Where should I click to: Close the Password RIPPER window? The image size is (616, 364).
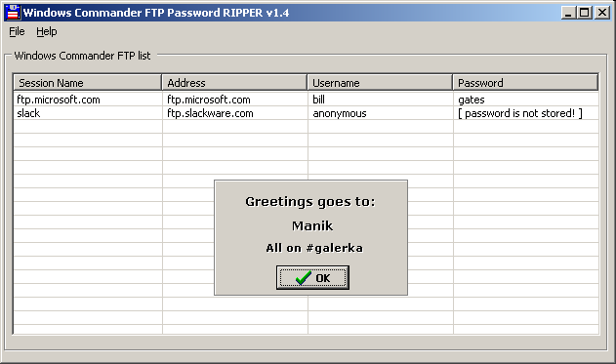[x=602, y=13]
